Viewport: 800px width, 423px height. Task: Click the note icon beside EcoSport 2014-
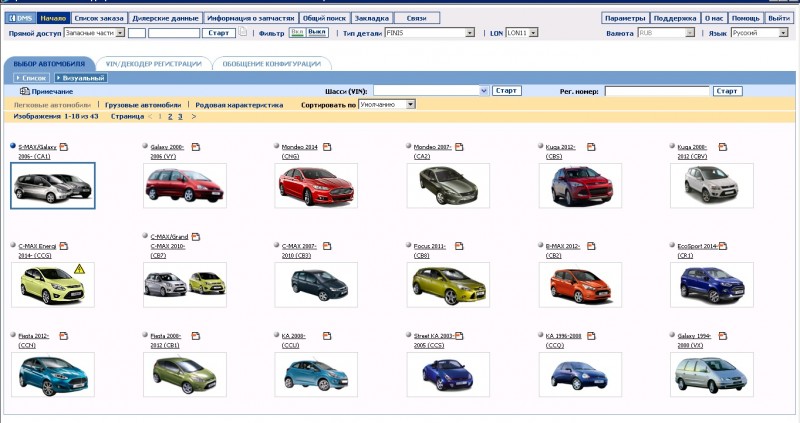click(x=724, y=245)
